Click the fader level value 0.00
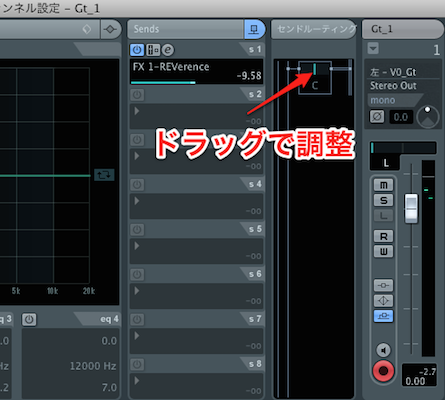The height and width of the screenshot is (400, 445). [415, 381]
